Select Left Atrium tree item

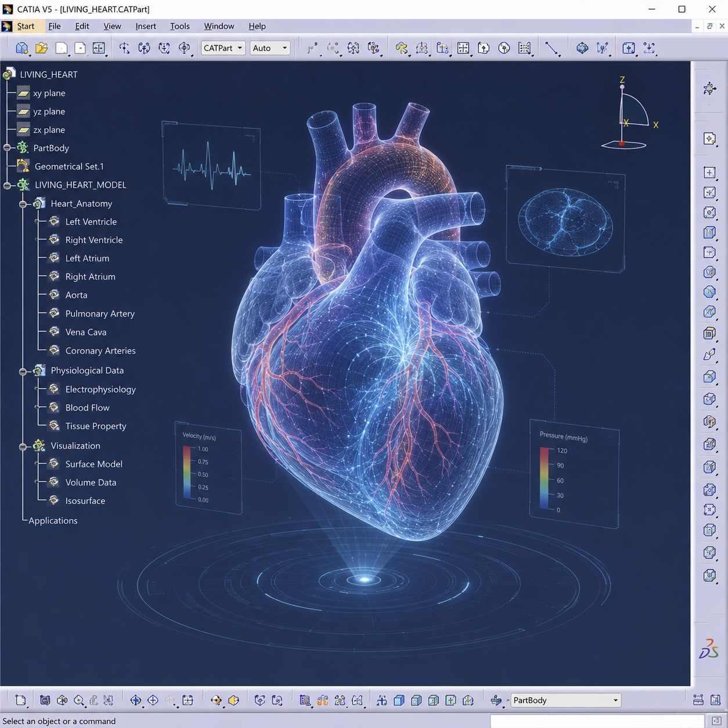pyautogui.click(x=87, y=258)
